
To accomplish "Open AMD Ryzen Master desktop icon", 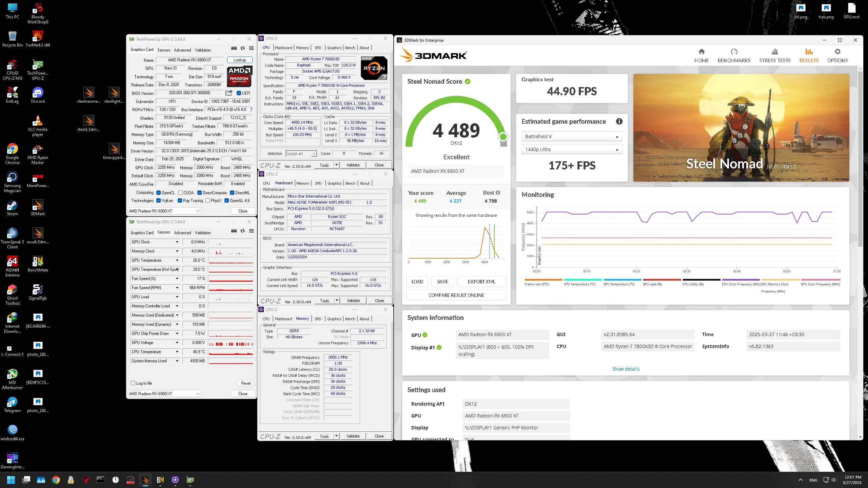I will point(38,155).
